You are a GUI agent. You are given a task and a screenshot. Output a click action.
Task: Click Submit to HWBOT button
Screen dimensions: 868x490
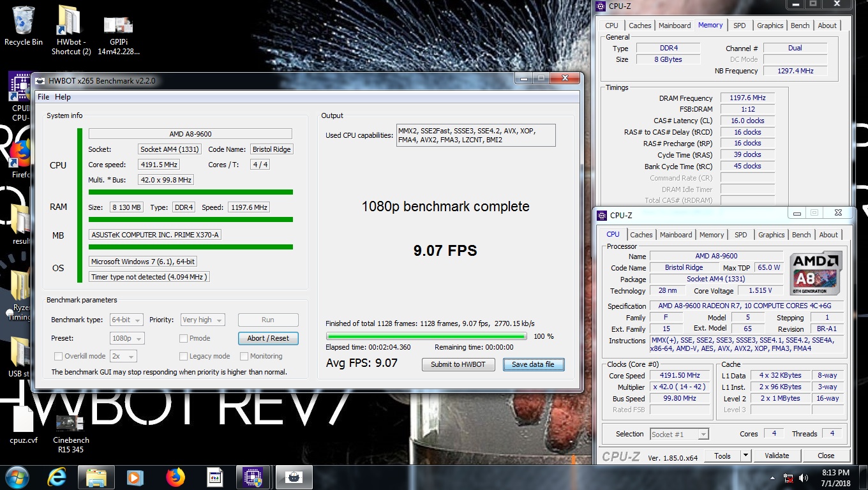(x=458, y=364)
